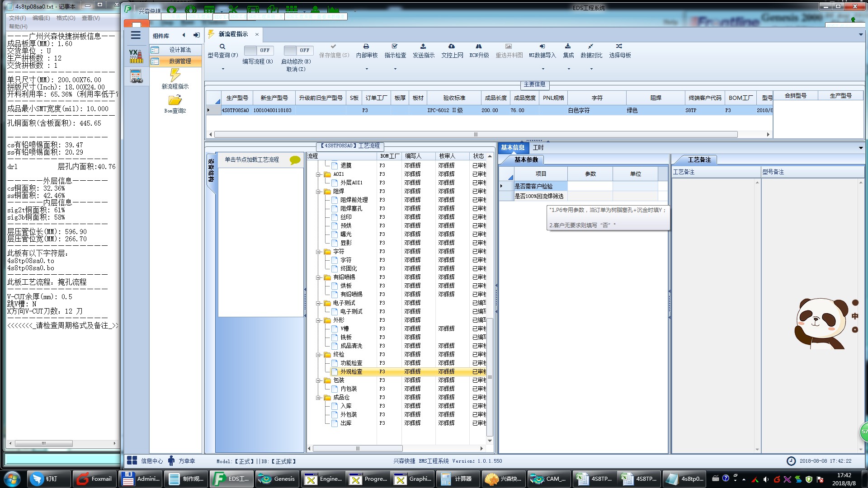868x488 pixels.
Task: Click the 型号查询 search icon
Action: pyautogui.click(x=222, y=47)
